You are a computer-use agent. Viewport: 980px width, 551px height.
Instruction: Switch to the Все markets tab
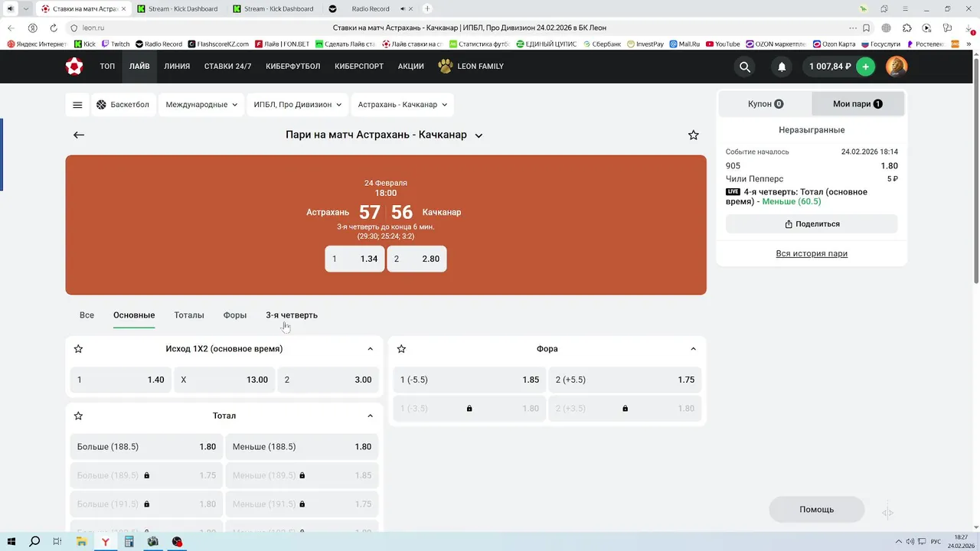point(87,315)
